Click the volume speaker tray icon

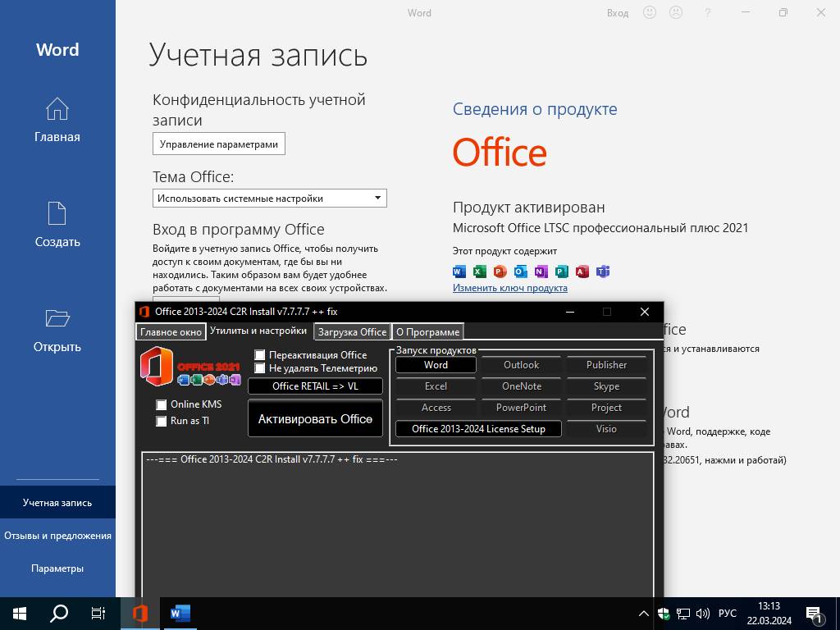[x=702, y=614]
